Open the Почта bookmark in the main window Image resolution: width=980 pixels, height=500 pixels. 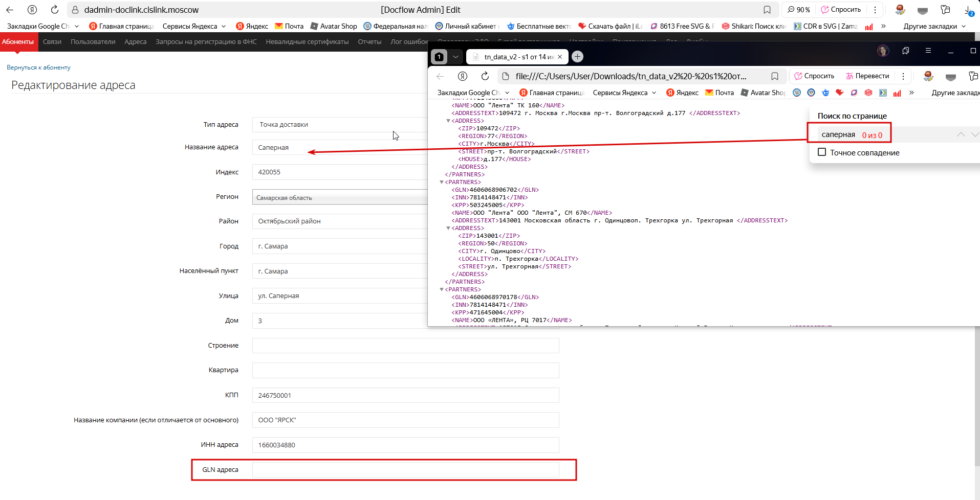[x=289, y=26]
